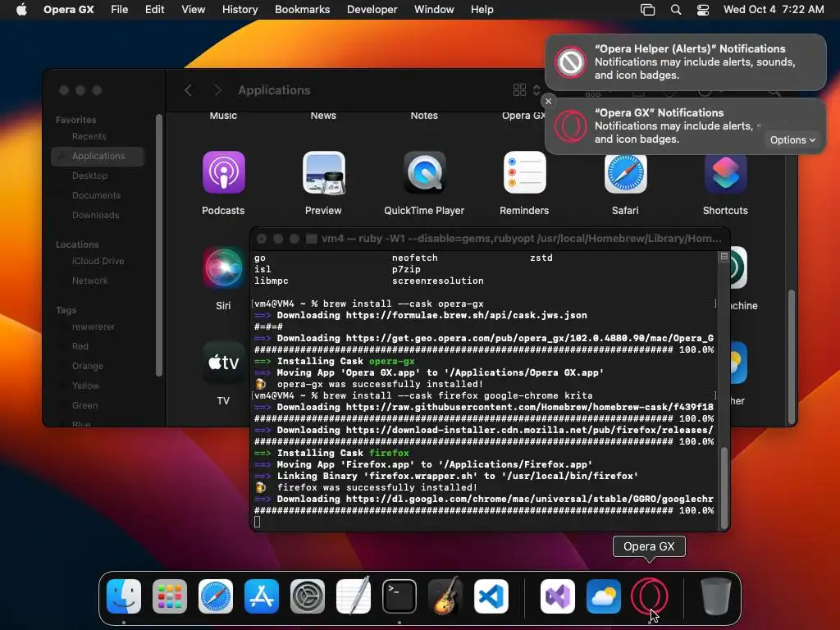Open the Opera GX app menu

(x=69, y=10)
